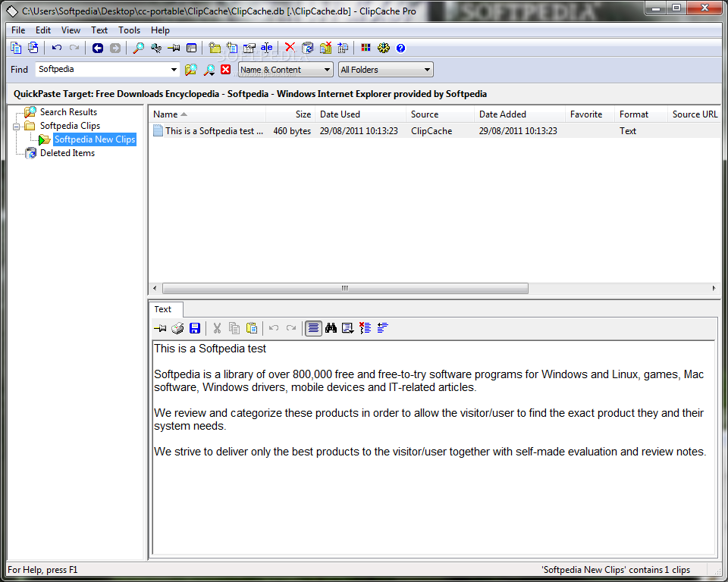Click the clip Properties icon
Viewport: 728px width, 582px height.
click(x=249, y=48)
